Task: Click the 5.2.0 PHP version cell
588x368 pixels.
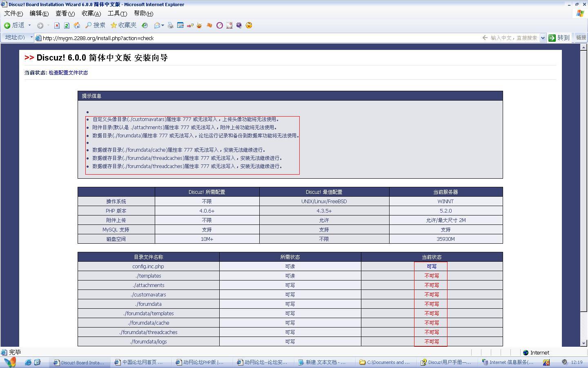Action: (445, 211)
